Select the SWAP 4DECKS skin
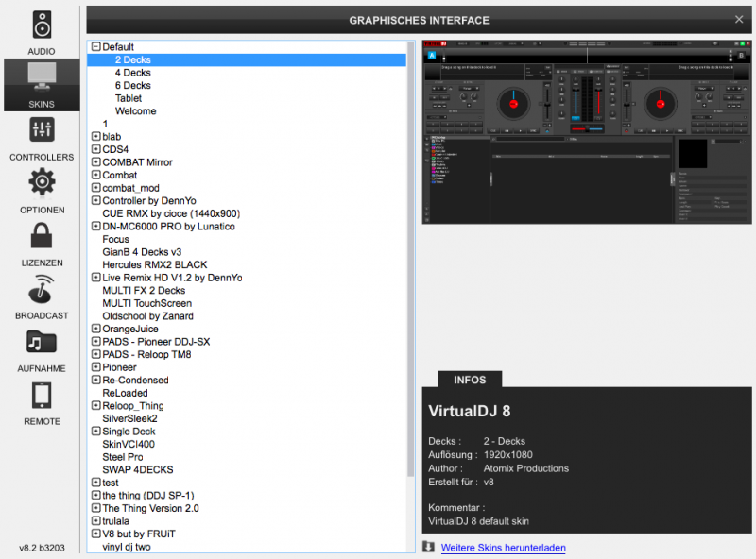The image size is (756, 559). (137, 469)
